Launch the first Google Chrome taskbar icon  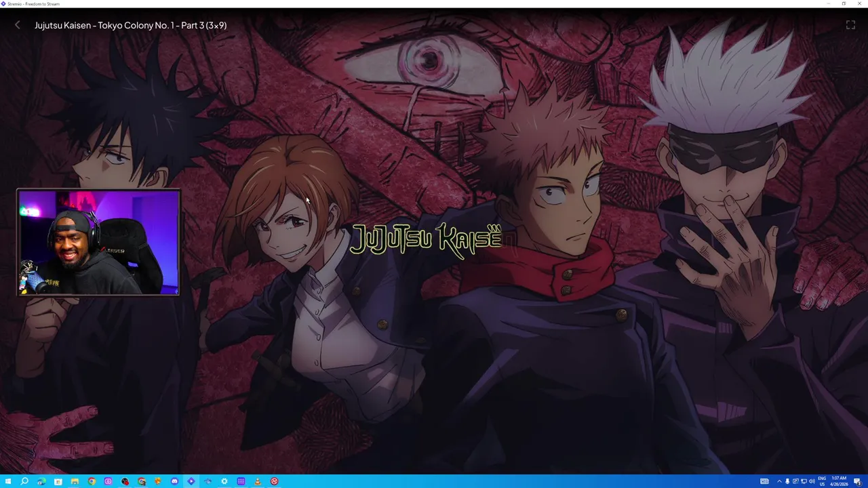pyautogui.click(x=92, y=481)
